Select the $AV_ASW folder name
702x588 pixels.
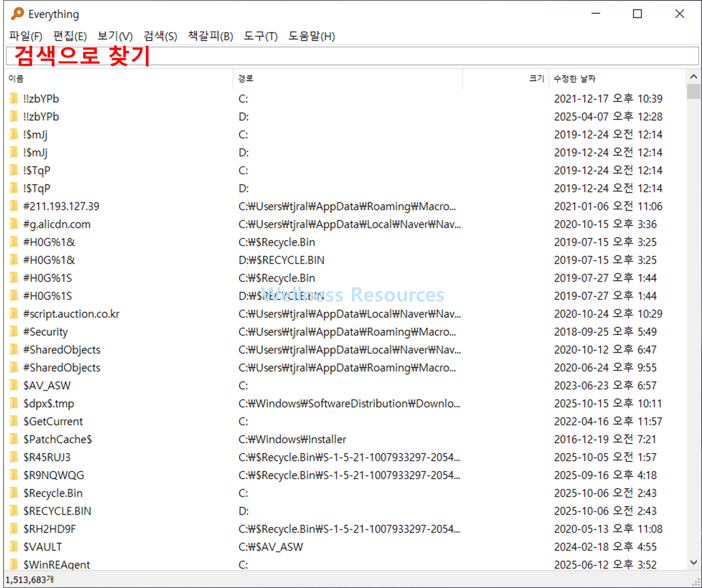pyautogui.click(x=47, y=385)
